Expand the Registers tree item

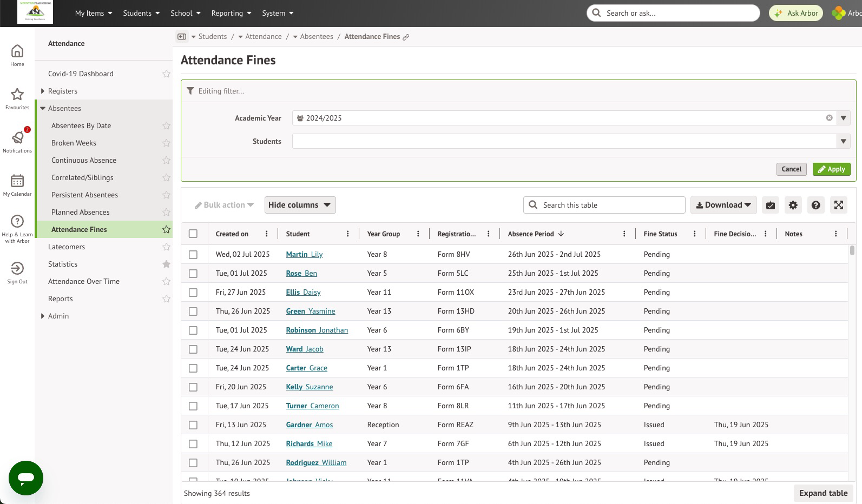(x=43, y=91)
